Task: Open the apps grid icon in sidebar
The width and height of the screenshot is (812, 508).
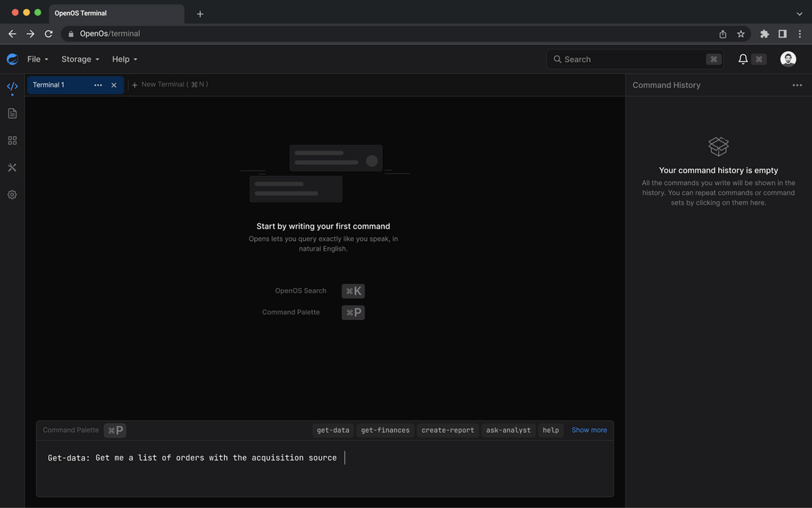Action: pos(13,141)
